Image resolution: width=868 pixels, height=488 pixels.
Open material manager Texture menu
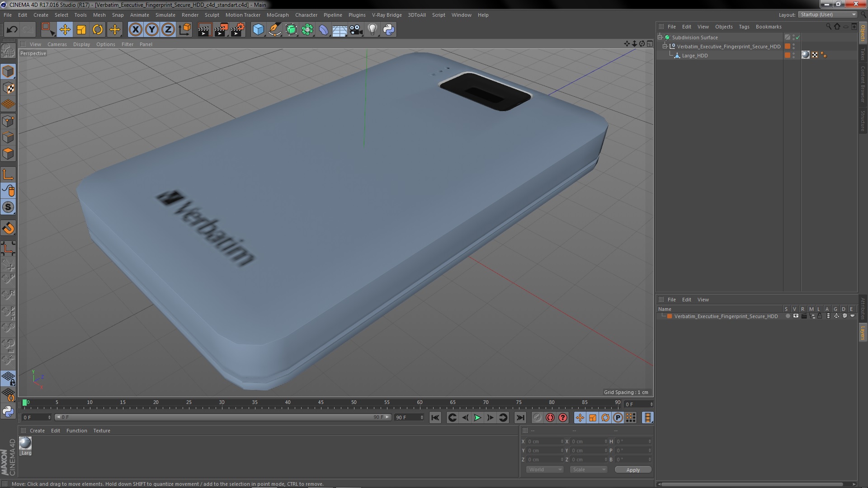[102, 431]
